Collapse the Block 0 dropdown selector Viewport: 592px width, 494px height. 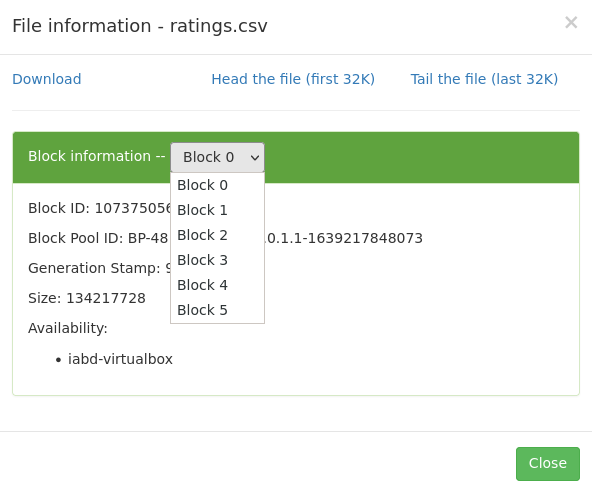[217, 157]
